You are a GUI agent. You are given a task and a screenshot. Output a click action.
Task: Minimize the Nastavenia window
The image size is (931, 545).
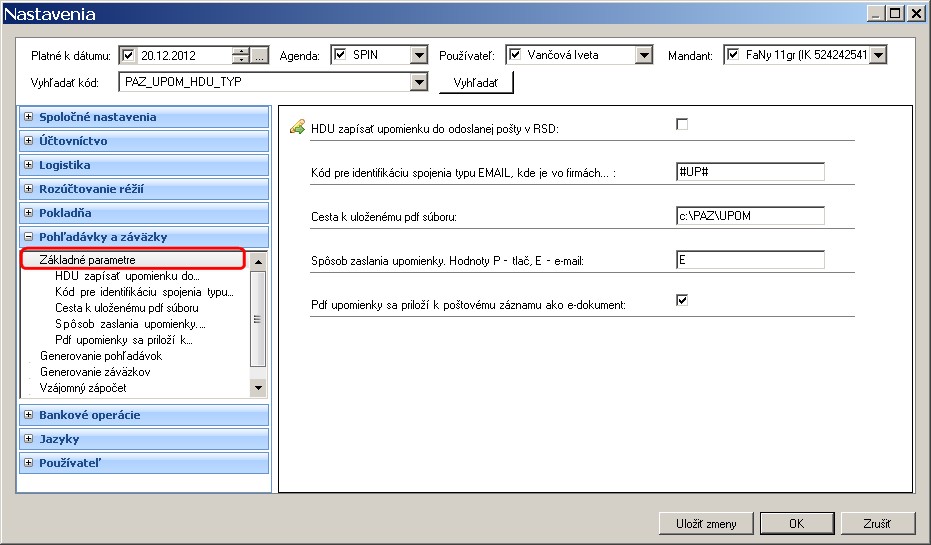876,13
